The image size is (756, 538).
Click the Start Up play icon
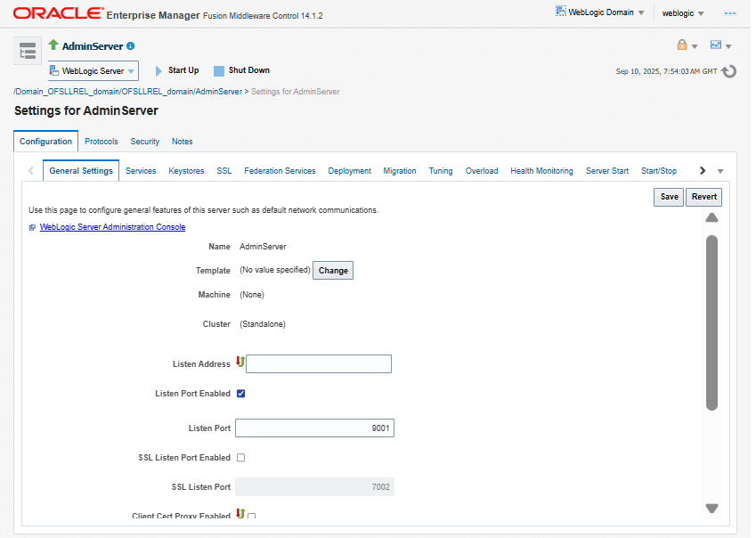[159, 71]
